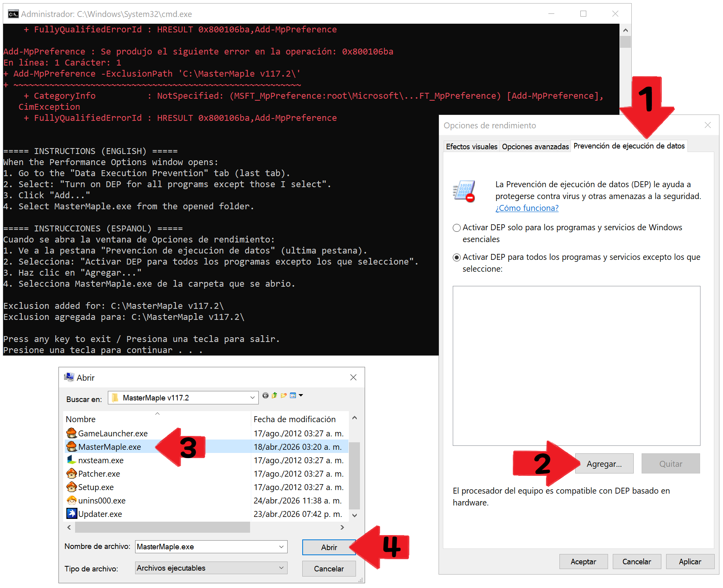The height and width of the screenshot is (588, 723).
Task: Open the ¿Cómo funciona? link
Action: (x=527, y=208)
